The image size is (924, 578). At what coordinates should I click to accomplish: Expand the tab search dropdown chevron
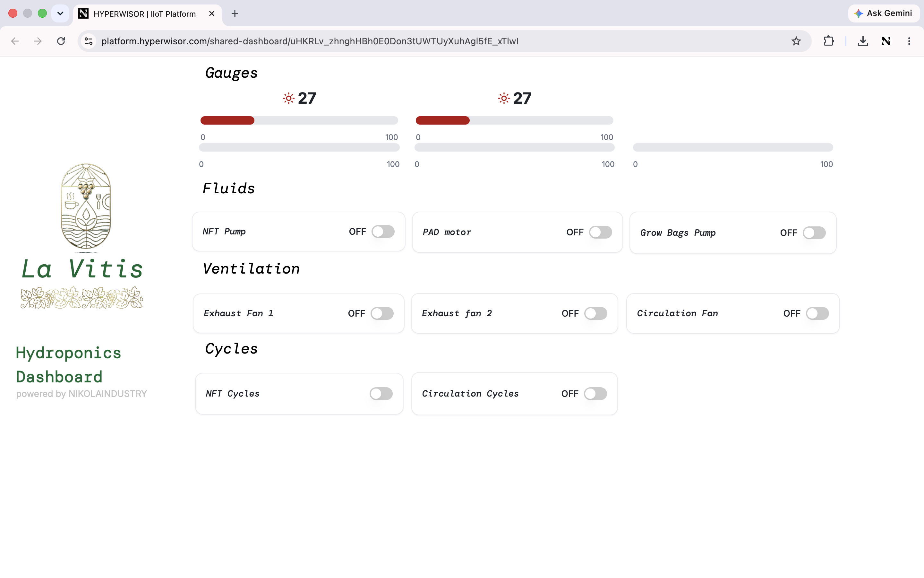60,14
